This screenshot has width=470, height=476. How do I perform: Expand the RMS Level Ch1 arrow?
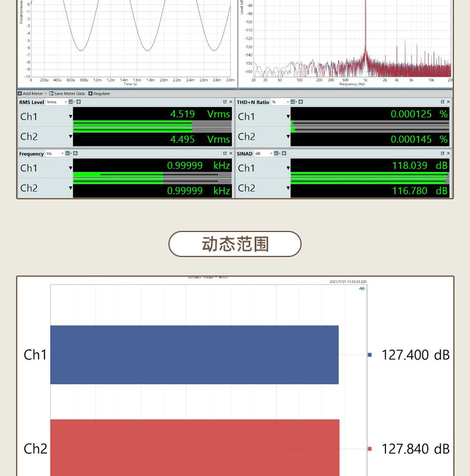[70, 117]
